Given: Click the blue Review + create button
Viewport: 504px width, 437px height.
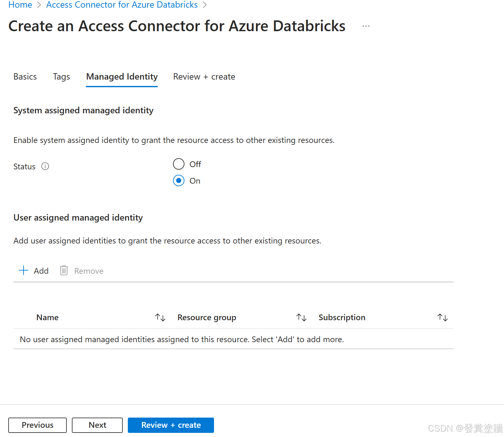Looking at the screenshot, I should pyautogui.click(x=171, y=425).
